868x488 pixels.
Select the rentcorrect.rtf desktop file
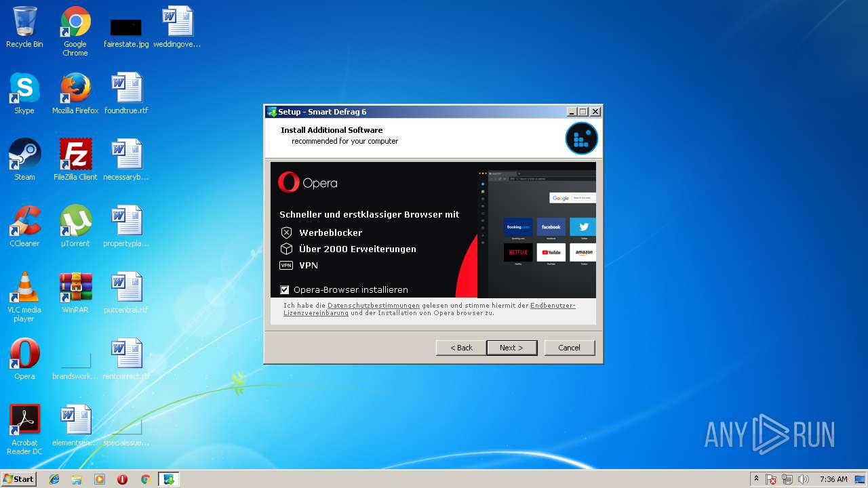(126, 359)
